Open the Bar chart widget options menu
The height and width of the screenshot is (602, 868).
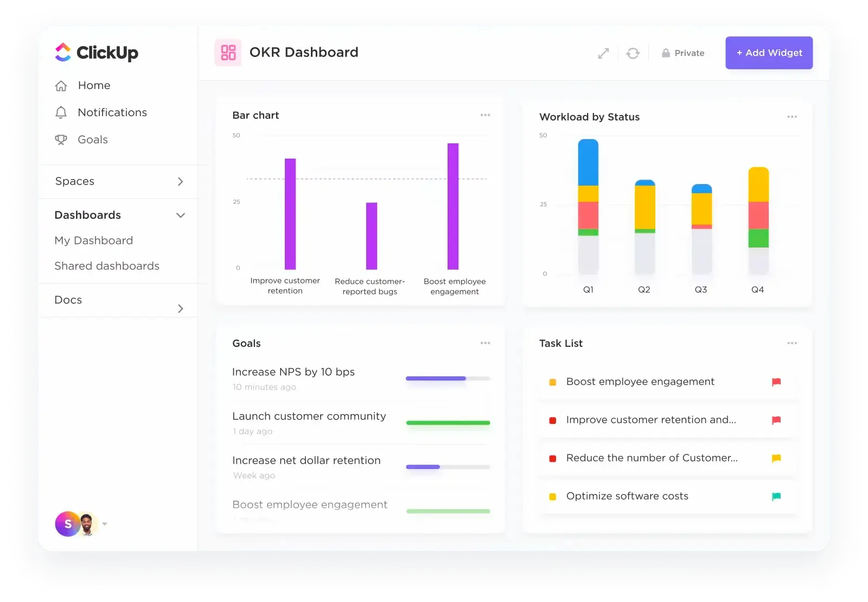[x=486, y=115]
